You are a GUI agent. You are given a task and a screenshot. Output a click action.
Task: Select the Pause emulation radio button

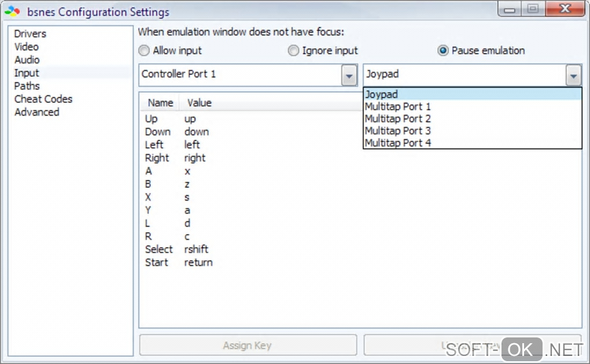tap(443, 51)
